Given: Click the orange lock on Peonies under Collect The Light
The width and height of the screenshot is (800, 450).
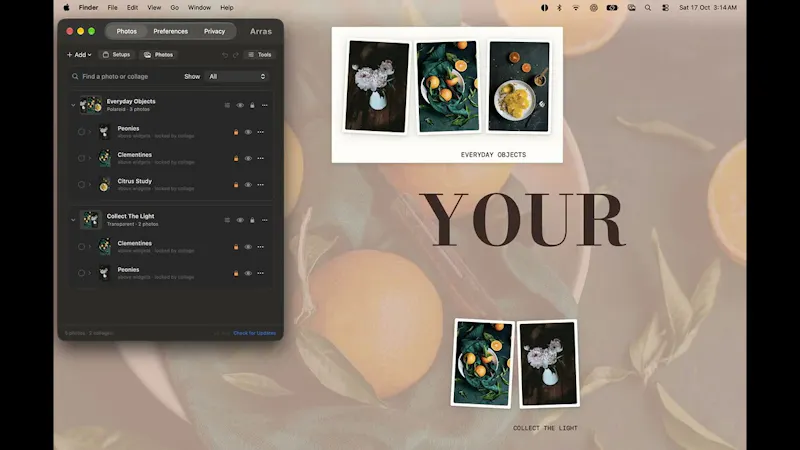Looking at the screenshot, I should pyautogui.click(x=236, y=273).
